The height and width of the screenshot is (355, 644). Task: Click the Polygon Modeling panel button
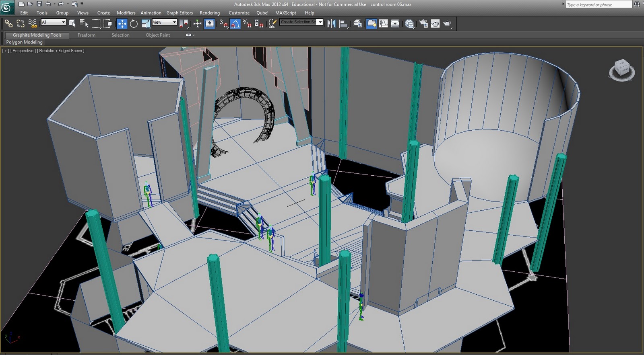pos(24,42)
